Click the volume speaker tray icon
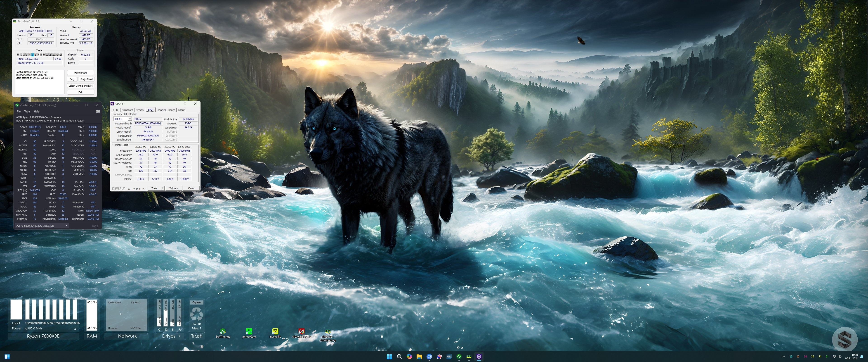 point(839,357)
